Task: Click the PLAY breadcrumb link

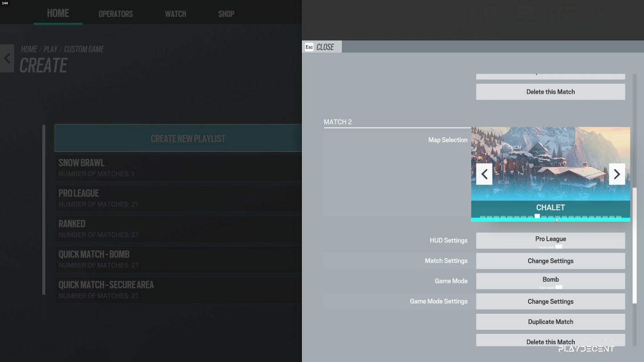Action: (x=50, y=49)
